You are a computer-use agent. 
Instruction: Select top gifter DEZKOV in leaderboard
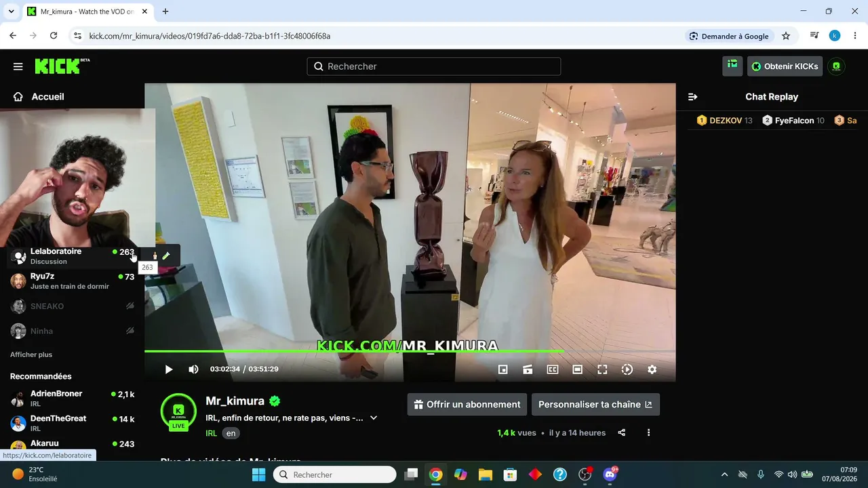[x=724, y=121]
